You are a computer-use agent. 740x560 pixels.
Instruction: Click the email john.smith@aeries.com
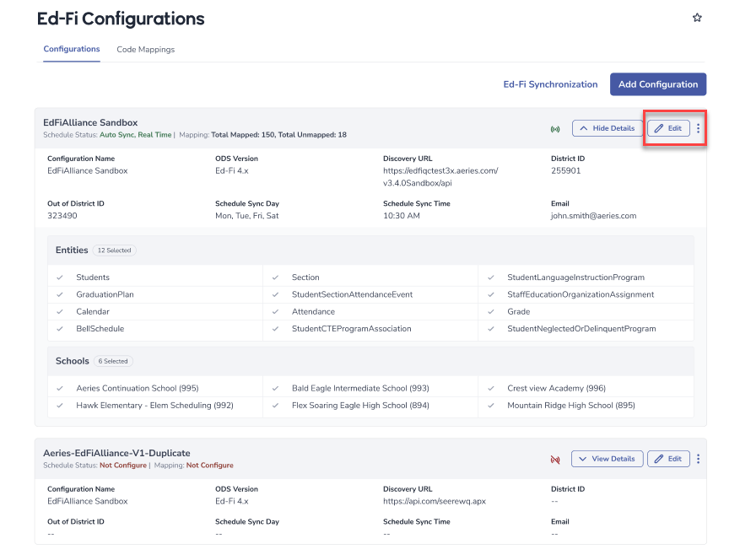pos(593,216)
